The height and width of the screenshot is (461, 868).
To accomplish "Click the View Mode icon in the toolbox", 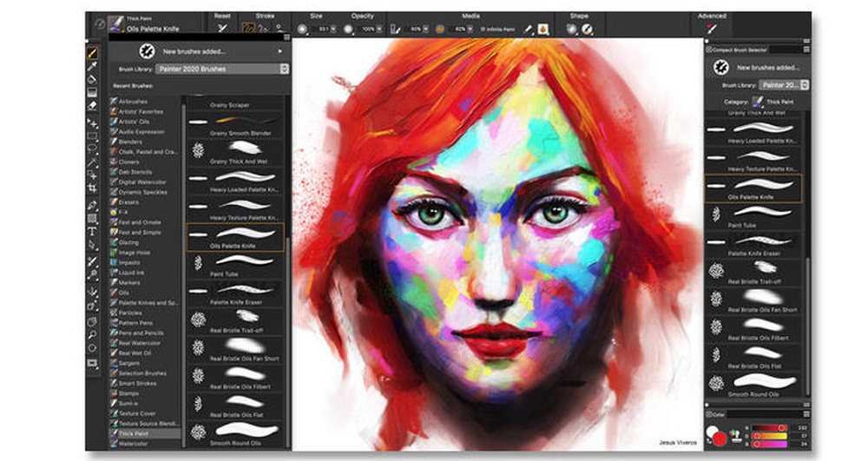I will pos(93,364).
